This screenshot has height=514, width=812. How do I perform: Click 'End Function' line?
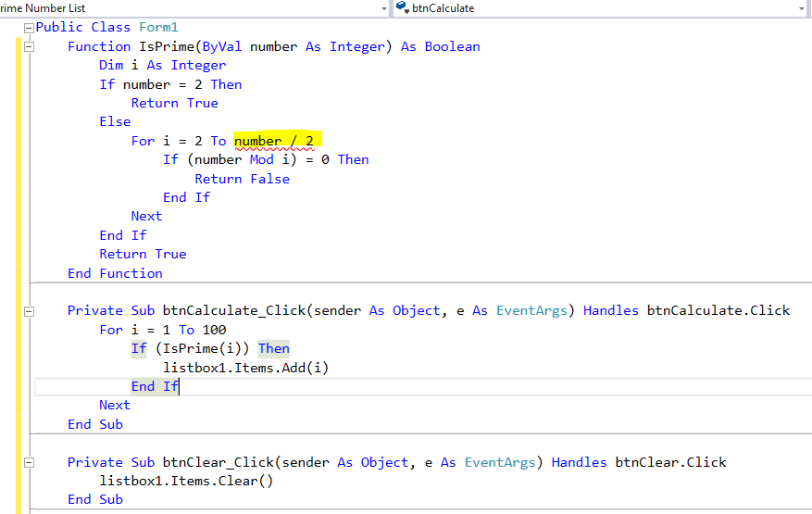click(115, 273)
